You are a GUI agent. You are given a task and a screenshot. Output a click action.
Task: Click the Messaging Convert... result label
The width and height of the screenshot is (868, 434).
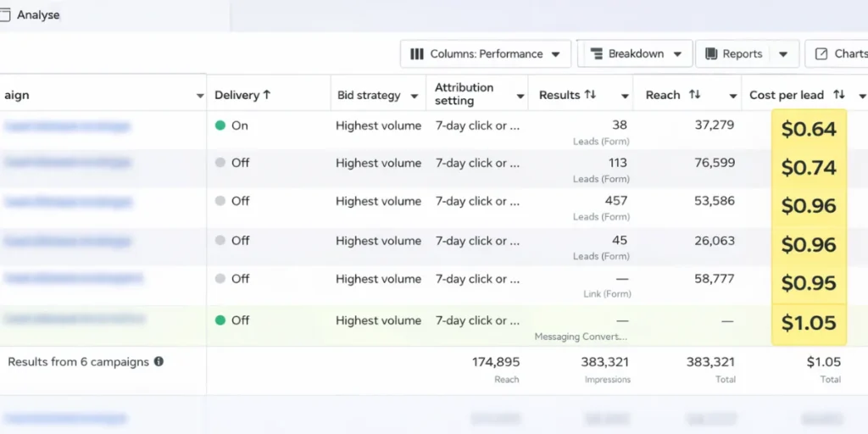click(581, 337)
